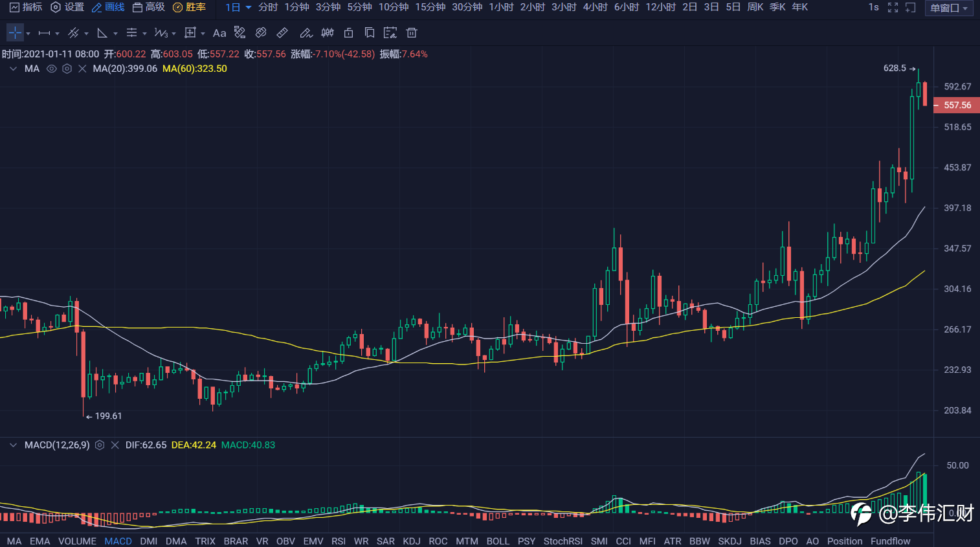Expand horizontal lines tool options arrow

(144, 34)
